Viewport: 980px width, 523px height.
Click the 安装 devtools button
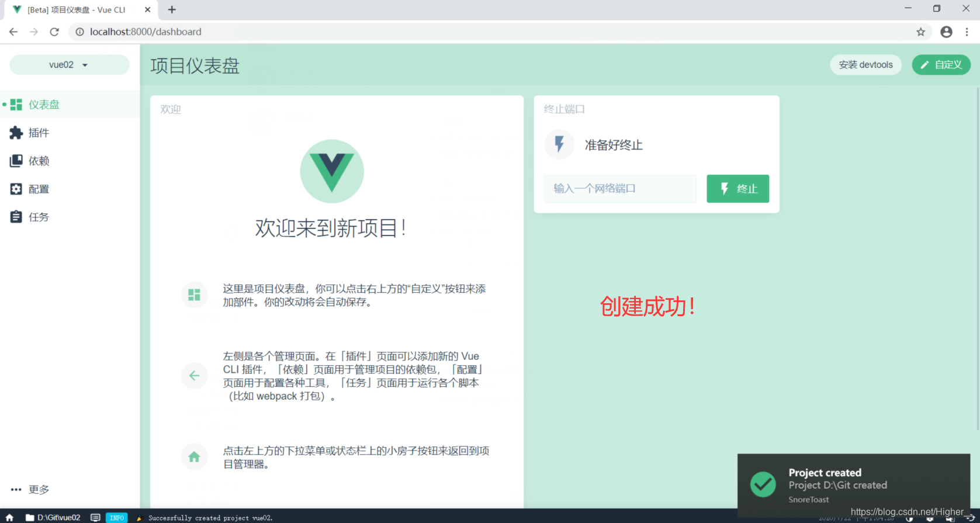(865, 65)
